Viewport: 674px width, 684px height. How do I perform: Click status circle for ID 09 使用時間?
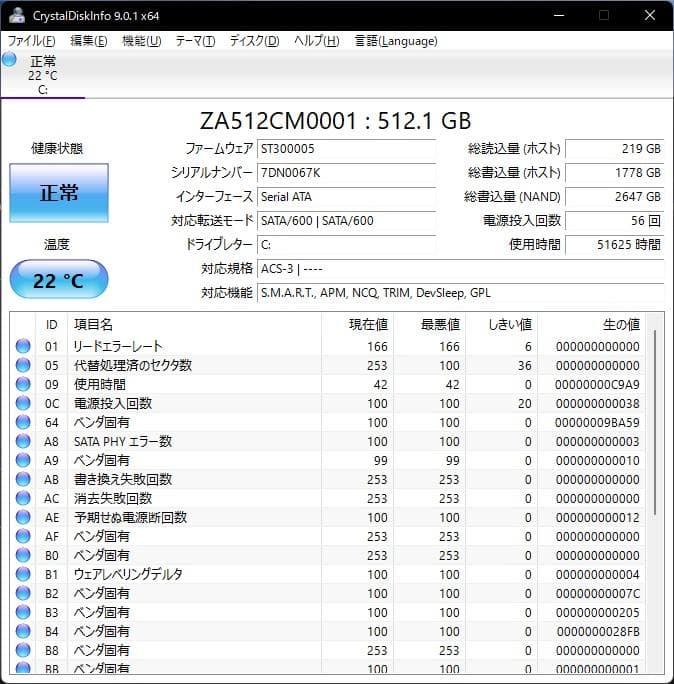point(23,384)
